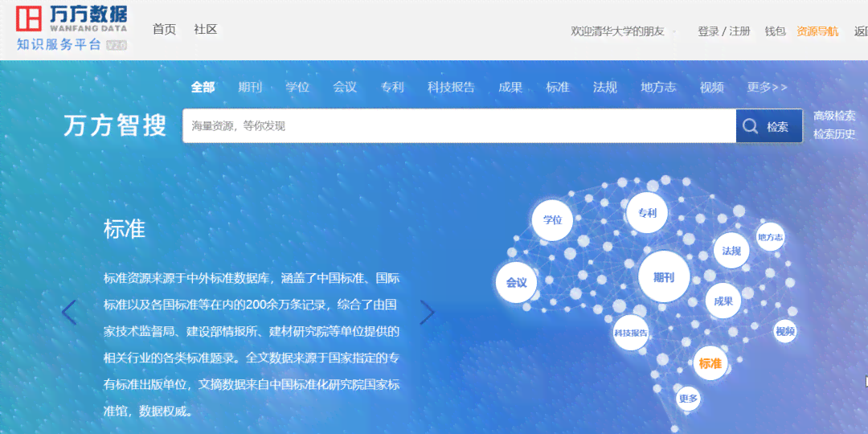The width and height of the screenshot is (868, 434).
Task: Click the 万方智搜 title text
Action: pos(115,125)
